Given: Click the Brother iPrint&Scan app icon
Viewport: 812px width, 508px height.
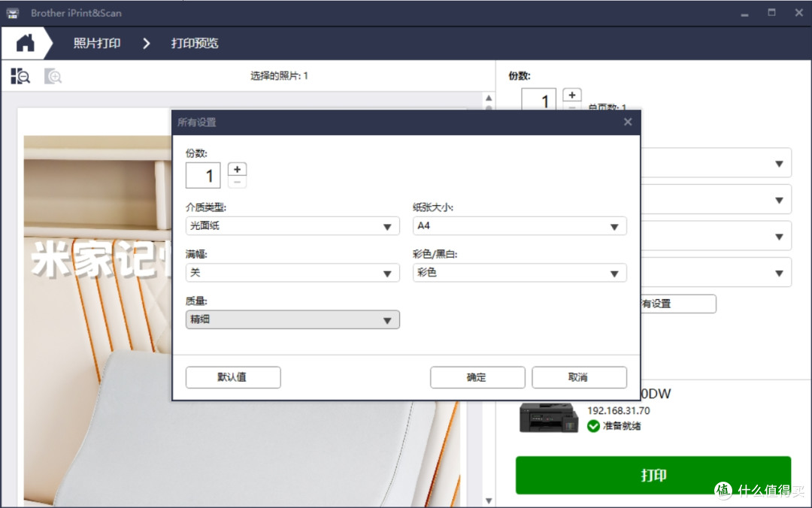Looking at the screenshot, I should tap(13, 14).
